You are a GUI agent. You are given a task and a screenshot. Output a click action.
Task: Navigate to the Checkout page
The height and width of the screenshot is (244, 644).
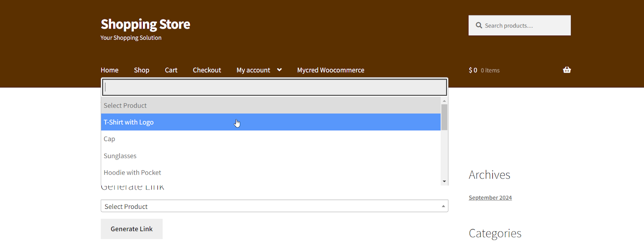pos(207,70)
